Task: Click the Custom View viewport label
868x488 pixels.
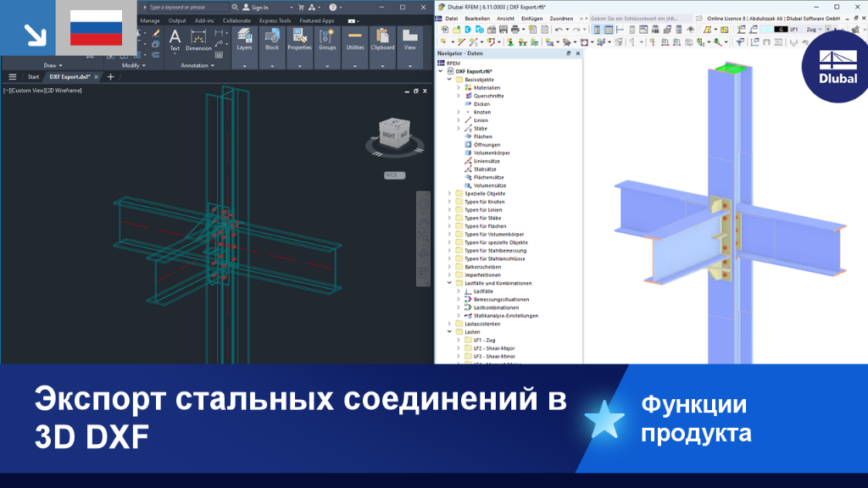Action: pyautogui.click(x=28, y=90)
